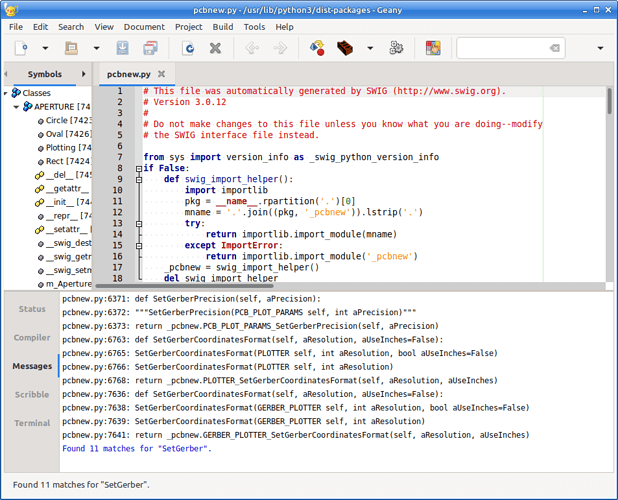Open the toolbar overflow dropdown arrow
The image size is (618, 500).
tap(600, 48)
